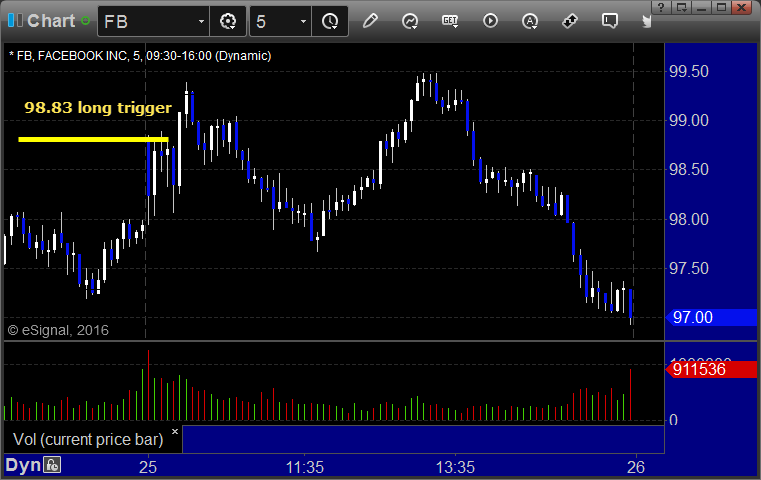Click the trade arrows diamond icon
The width and height of the screenshot is (761, 480).
click(570, 21)
